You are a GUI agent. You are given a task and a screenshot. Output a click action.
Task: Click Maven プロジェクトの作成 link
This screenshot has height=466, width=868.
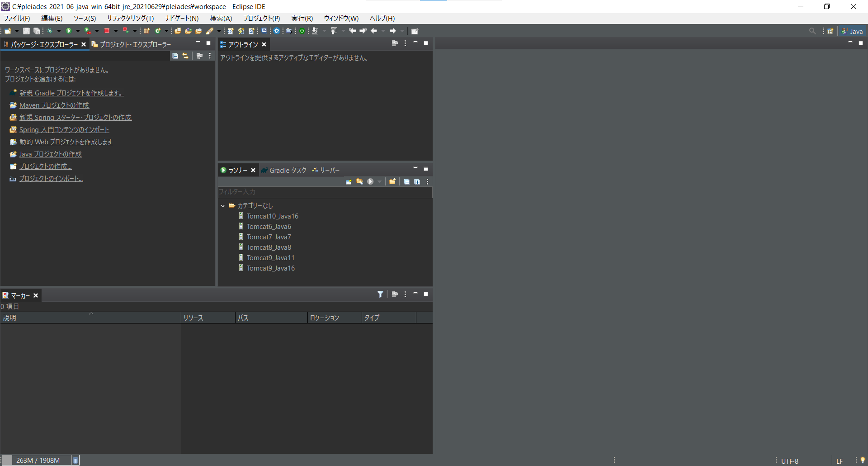[x=54, y=105]
